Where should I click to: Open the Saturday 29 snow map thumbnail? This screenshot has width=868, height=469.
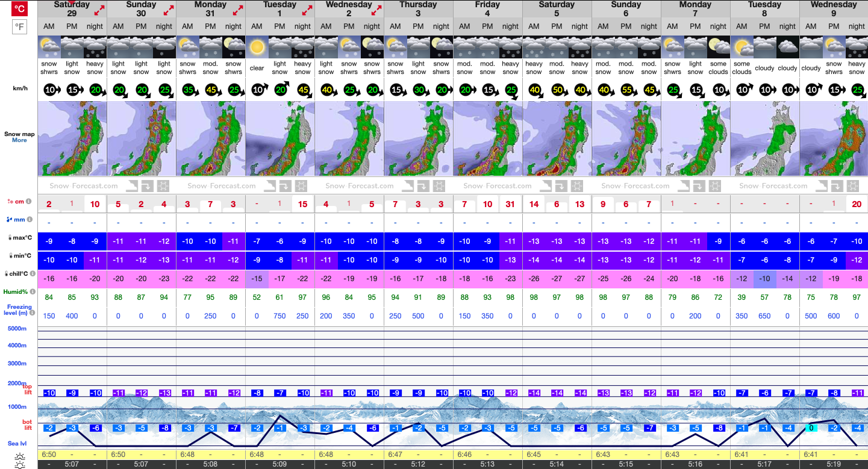(x=72, y=138)
